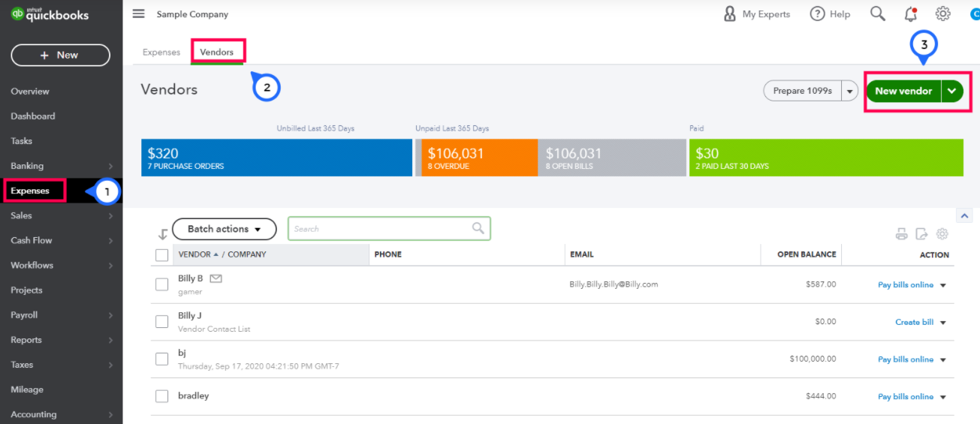The height and width of the screenshot is (424, 980).
Task: Switch to the Expenses tab
Action: [x=161, y=53]
